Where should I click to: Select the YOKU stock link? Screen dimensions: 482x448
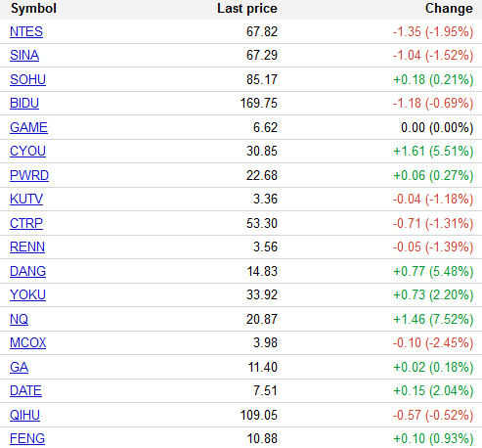(x=27, y=294)
